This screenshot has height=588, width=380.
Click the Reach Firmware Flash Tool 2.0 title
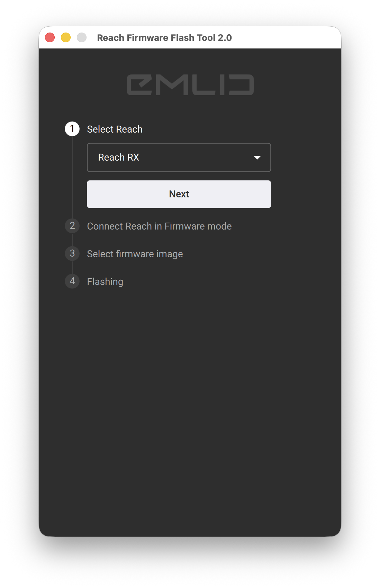(x=164, y=38)
